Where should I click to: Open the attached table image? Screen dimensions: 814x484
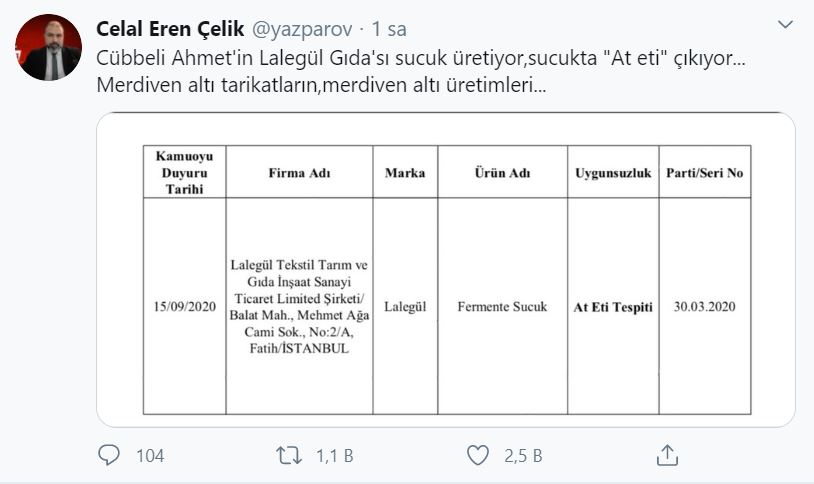(x=446, y=270)
